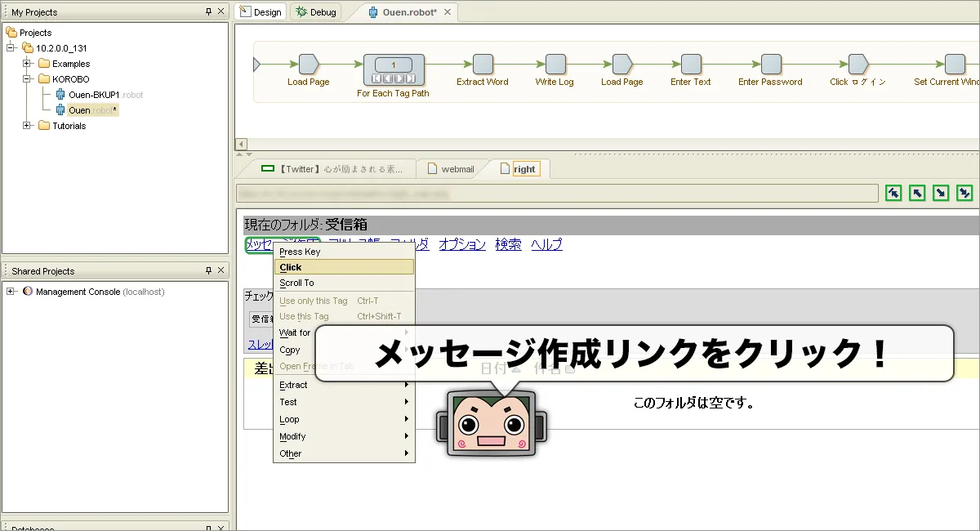Pin the My Projects panel
The height and width of the screenshot is (531, 980).
point(208,11)
